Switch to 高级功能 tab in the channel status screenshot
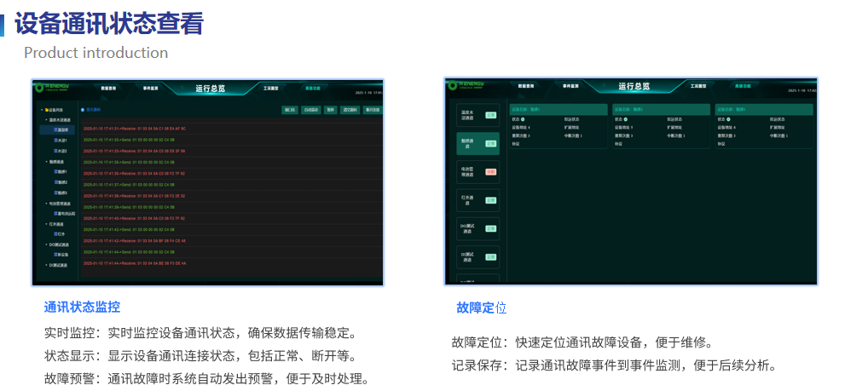This screenshot has height=391, width=868. [x=743, y=86]
